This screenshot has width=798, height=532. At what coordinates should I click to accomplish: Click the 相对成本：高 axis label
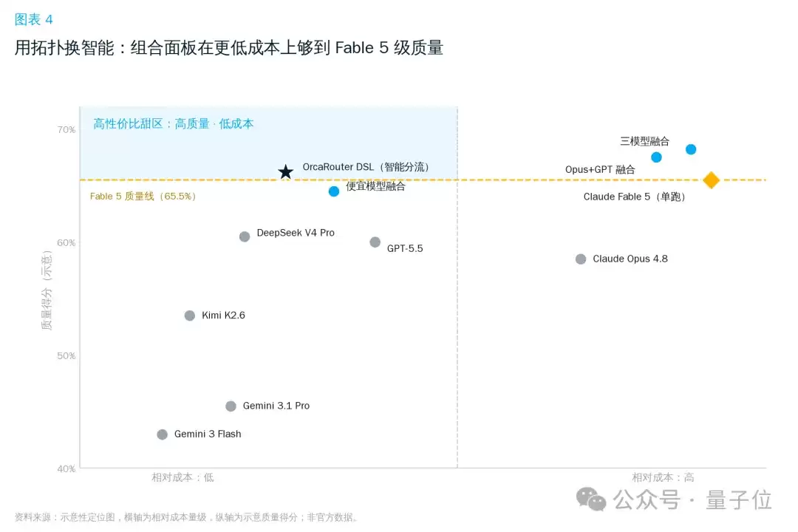pyautogui.click(x=663, y=477)
